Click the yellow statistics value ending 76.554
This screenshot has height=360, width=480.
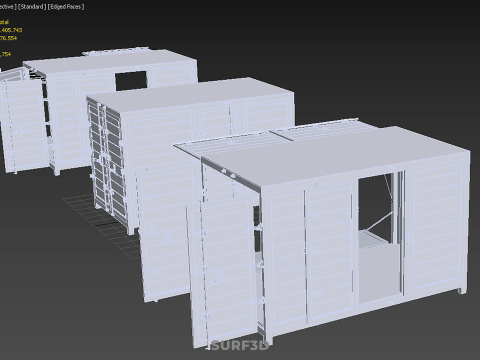(8, 38)
